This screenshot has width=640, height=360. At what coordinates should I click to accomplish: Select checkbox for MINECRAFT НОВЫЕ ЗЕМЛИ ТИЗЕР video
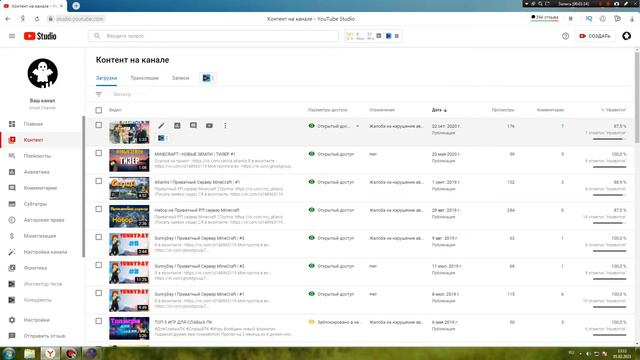point(99,153)
